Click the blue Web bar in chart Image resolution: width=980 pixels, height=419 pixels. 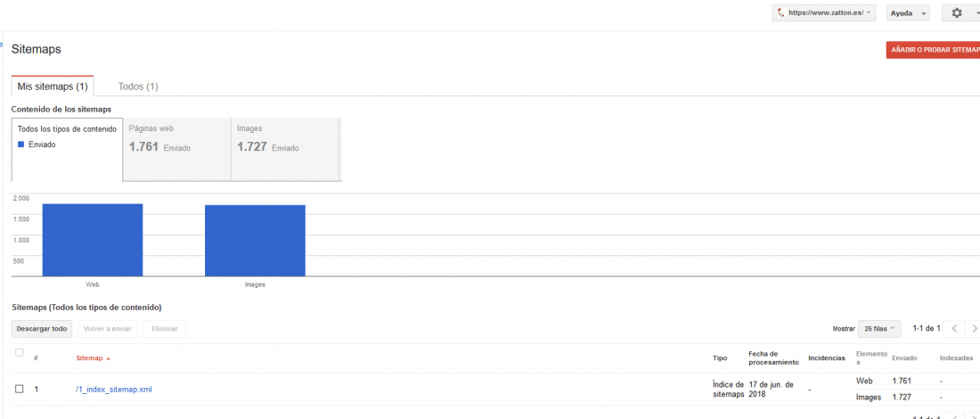click(93, 240)
